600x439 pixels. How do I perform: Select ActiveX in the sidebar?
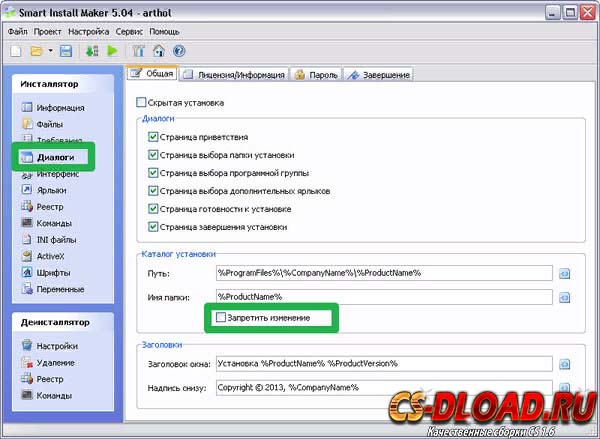click(43, 256)
